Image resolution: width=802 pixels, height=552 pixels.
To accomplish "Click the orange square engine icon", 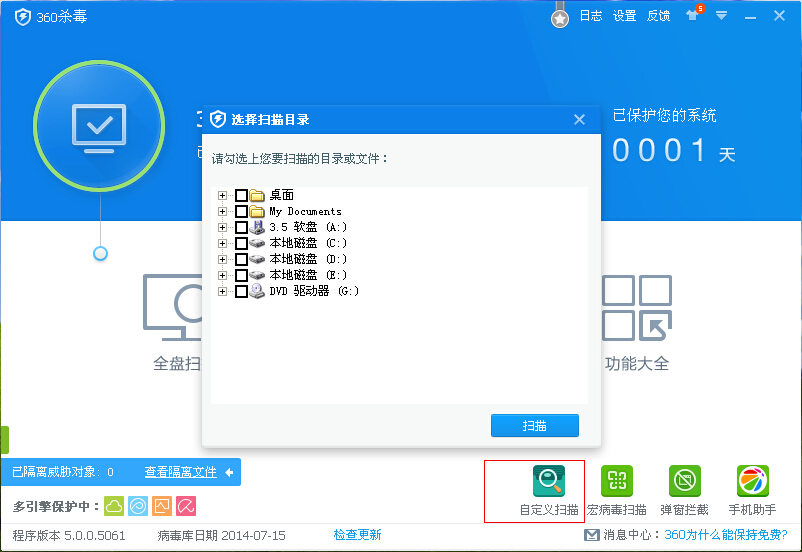I will tap(162, 506).
